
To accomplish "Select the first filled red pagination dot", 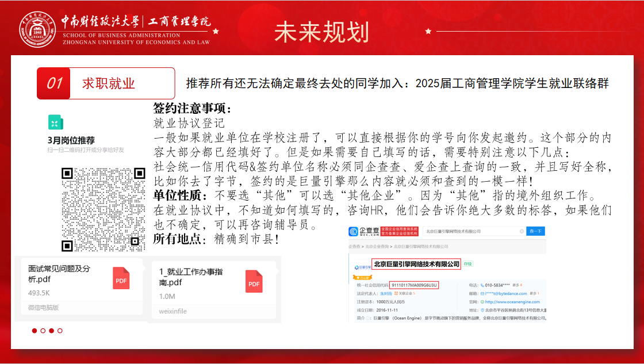I will click(x=34, y=331).
